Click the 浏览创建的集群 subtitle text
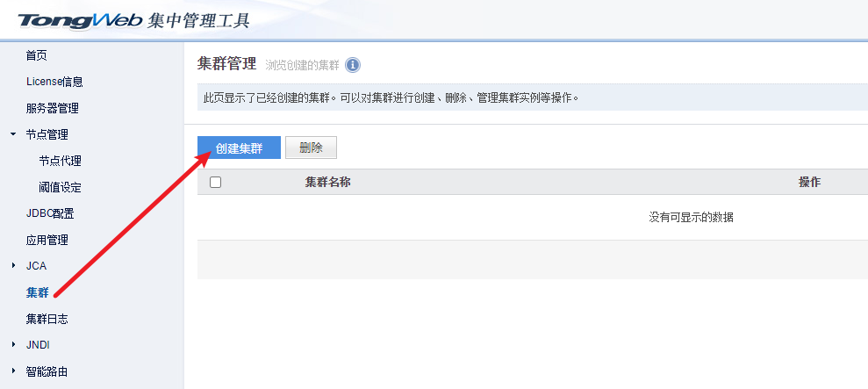The image size is (868, 389). point(302,65)
